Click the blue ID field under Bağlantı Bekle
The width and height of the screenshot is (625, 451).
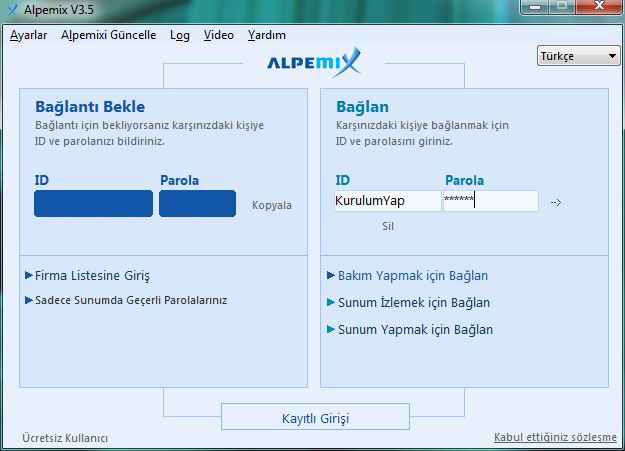[x=93, y=203]
